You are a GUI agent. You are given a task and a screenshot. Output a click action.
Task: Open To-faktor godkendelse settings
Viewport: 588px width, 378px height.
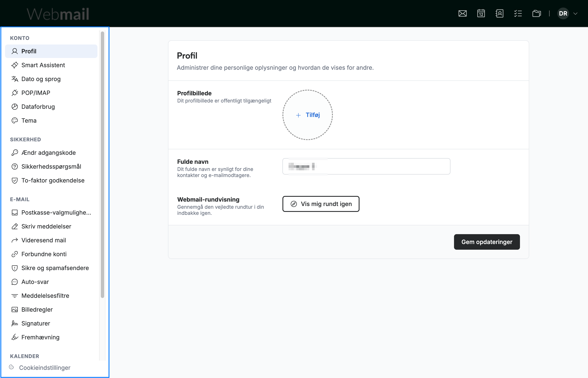coord(51,180)
